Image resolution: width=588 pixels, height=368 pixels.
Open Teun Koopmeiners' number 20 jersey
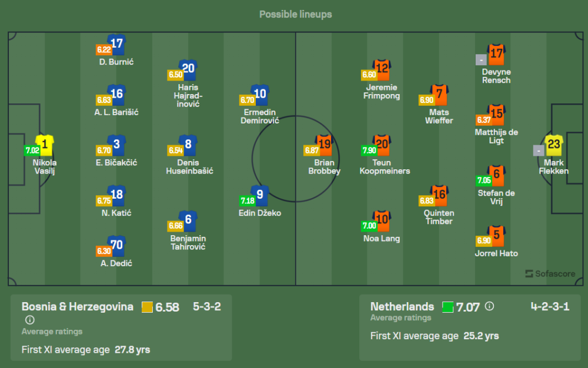pyautogui.click(x=382, y=145)
